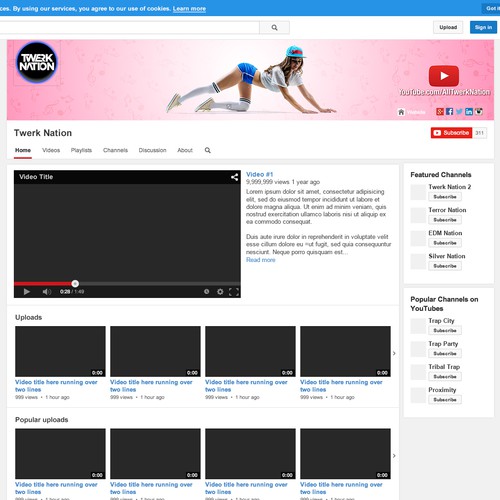Screen dimensions: 500x500
Task: Click the Twerk Nation round channel avatar
Action: (x=37, y=62)
